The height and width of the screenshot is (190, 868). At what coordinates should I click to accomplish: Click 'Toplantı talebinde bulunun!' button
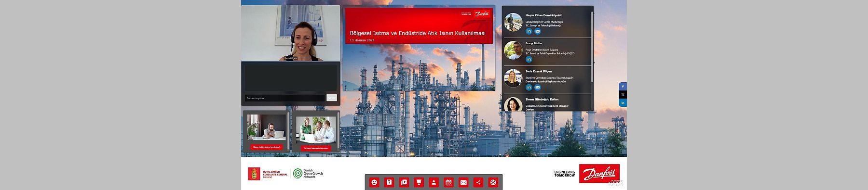click(x=316, y=148)
